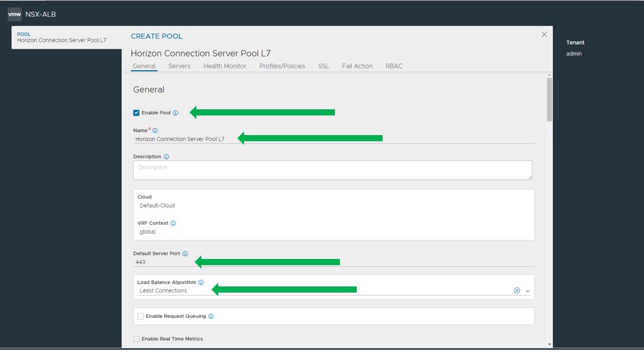Open the Load Balance Algorithm info icon

click(x=201, y=282)
